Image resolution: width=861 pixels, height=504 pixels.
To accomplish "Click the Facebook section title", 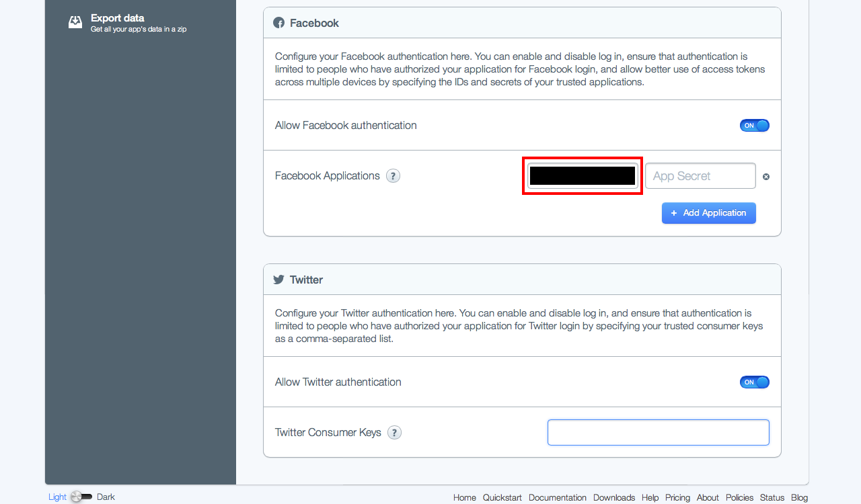I will point(314,23).
